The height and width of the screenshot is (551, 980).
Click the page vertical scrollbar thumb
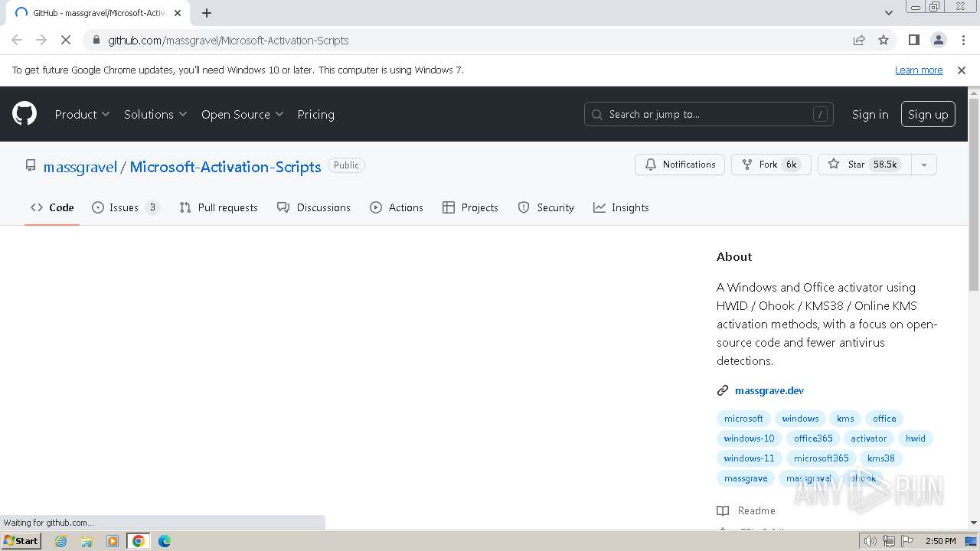974,194
